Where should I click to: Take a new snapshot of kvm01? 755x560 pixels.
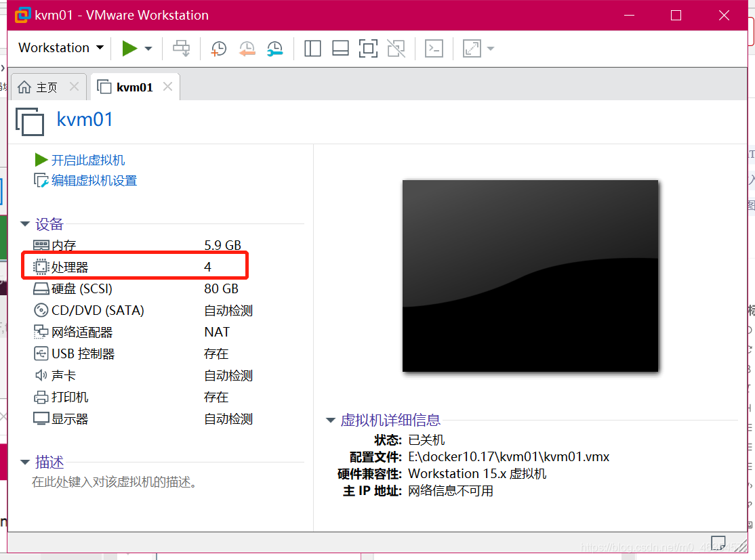click(218, 48)
